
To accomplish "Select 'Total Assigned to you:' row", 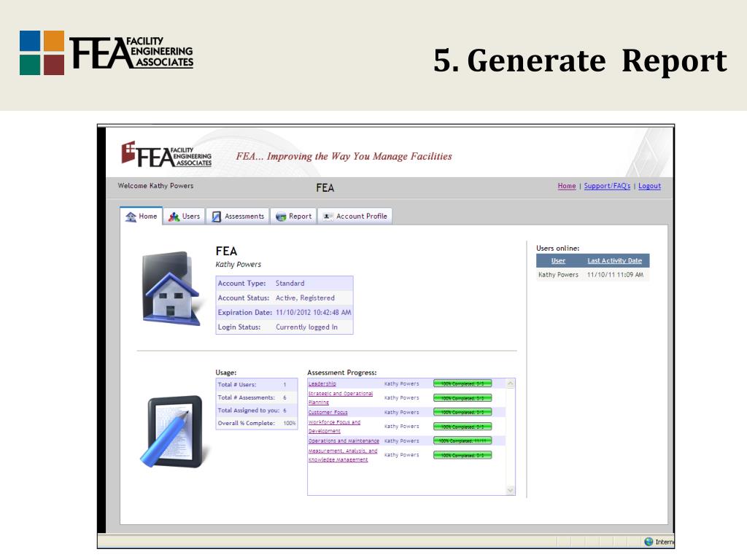I will click(257, 410).
